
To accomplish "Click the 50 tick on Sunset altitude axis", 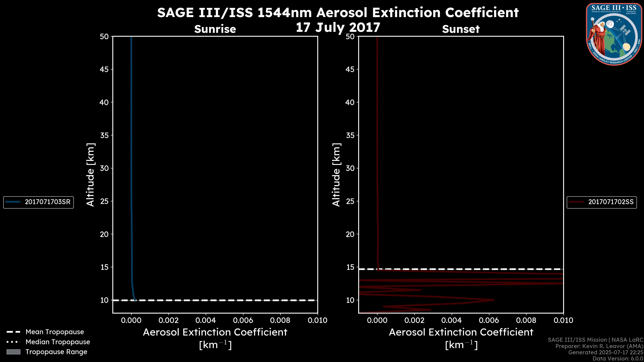I will coord(350,37).
